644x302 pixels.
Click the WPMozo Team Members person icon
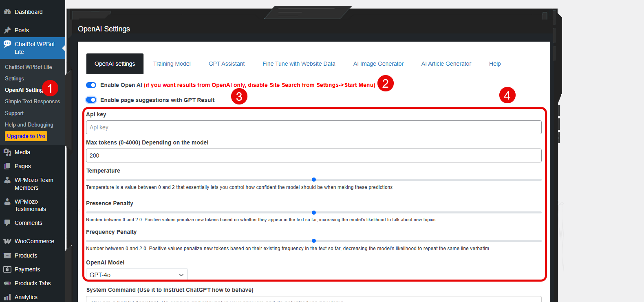click(x=7, y=180)
